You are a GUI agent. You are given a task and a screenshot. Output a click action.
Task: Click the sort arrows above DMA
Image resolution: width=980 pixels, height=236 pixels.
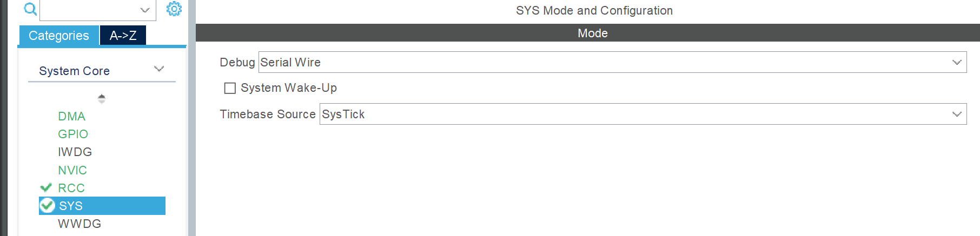[102, 98]
